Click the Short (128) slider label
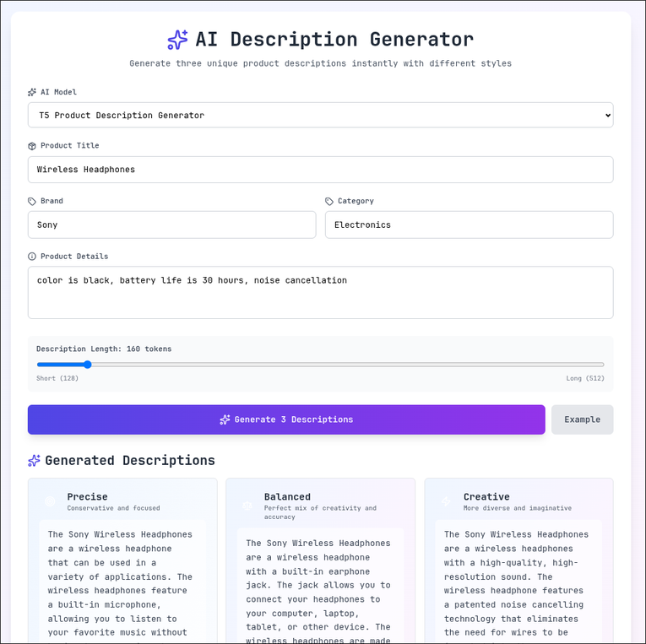646x644 pixels. click(x=57, y=378)
